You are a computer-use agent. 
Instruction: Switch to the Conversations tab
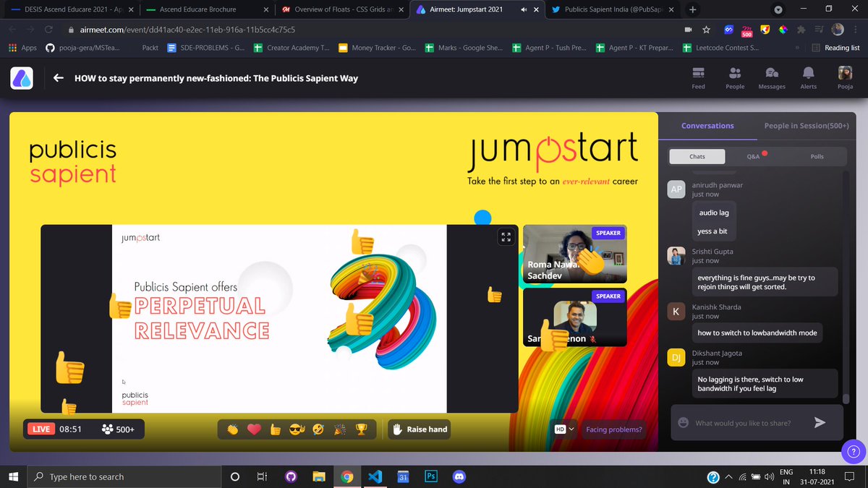click(707, 126)
